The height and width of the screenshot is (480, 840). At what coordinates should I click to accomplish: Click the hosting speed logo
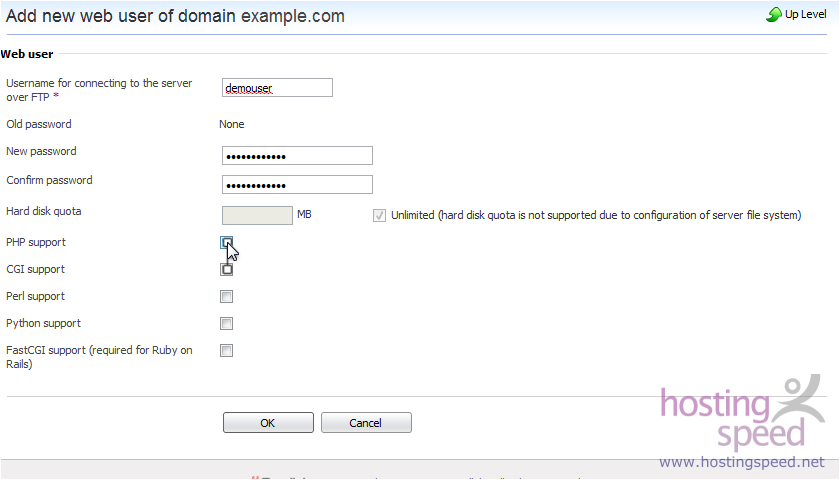tap(742, 412)
